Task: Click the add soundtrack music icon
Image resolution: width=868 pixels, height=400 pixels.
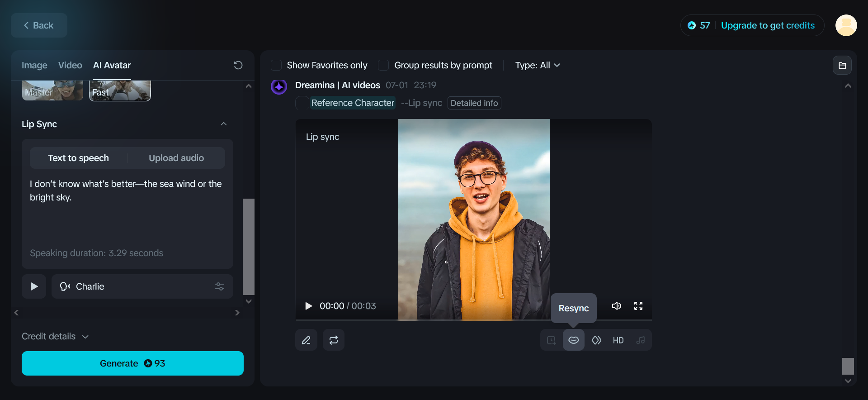Action: coord(641,340)
